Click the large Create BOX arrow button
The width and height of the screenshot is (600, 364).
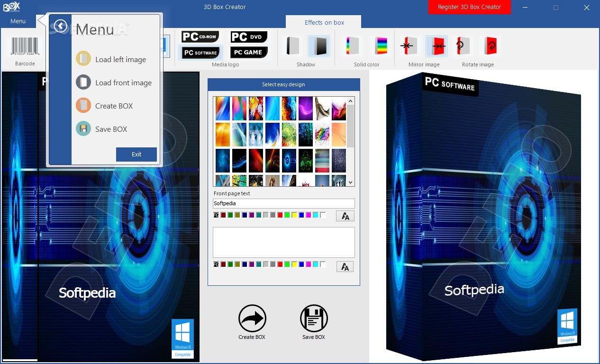(x=252, y=318)
